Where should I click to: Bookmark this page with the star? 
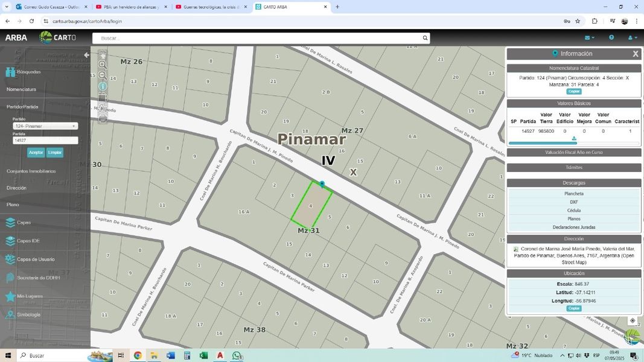[578, 21]
